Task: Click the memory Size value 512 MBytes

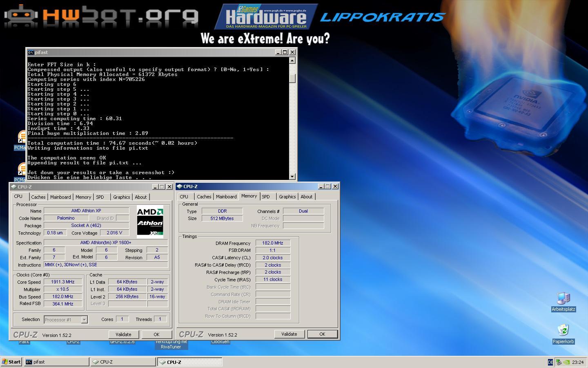Action: [222, 219]
